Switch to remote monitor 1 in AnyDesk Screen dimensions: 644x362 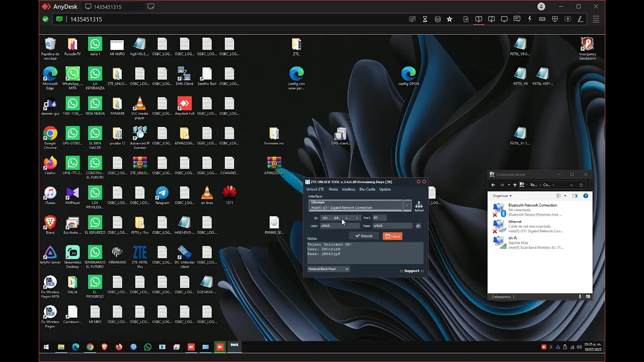point(478,19)
